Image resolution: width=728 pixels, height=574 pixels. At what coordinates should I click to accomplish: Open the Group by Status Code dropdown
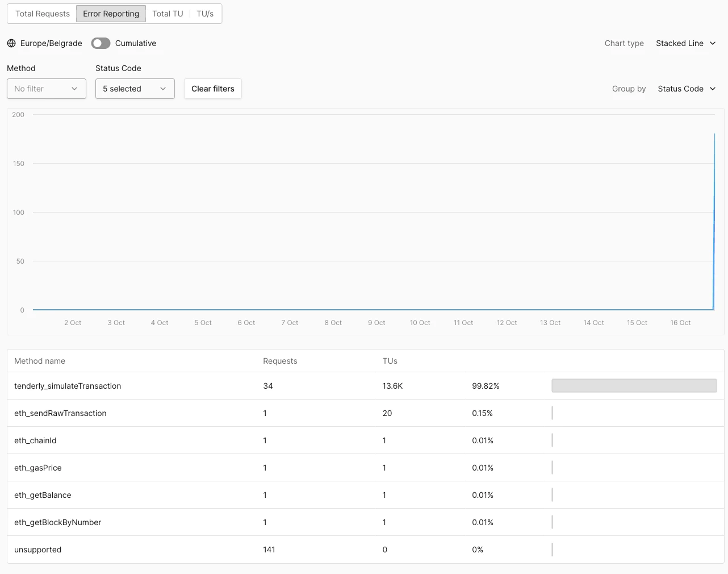687,89
